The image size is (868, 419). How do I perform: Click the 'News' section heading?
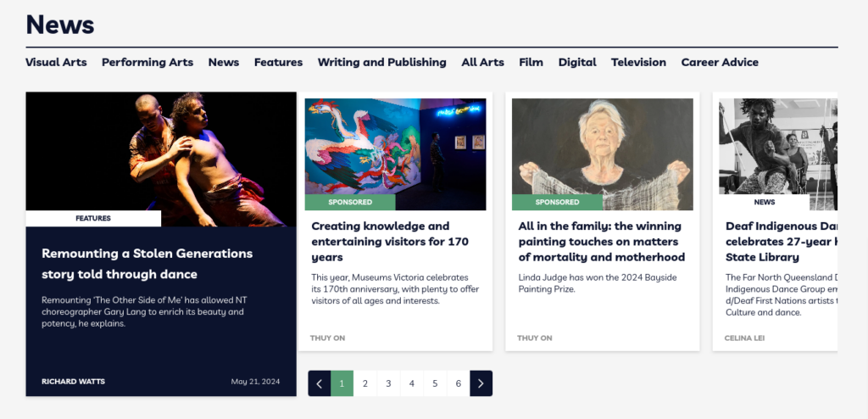pos(60,25)
